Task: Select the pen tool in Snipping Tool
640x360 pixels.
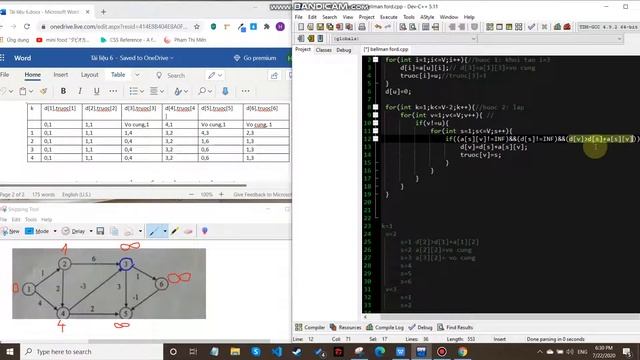Action: pyautogui.click(x=153, y=231)
